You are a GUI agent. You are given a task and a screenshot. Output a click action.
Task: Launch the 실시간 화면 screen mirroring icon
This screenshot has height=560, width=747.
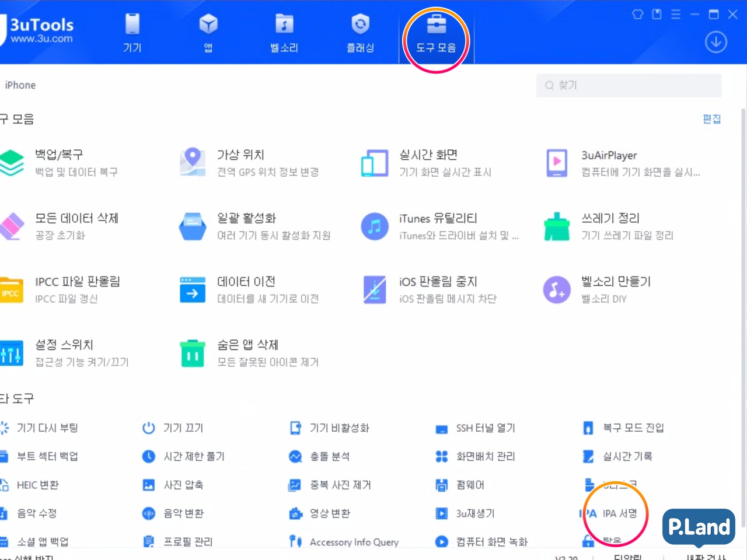[x=375, y=163]
